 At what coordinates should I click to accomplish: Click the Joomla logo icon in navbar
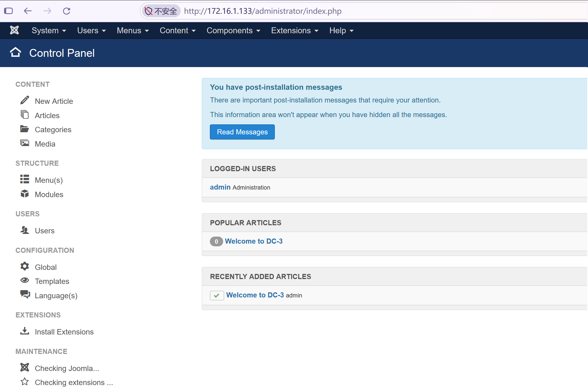14,30
